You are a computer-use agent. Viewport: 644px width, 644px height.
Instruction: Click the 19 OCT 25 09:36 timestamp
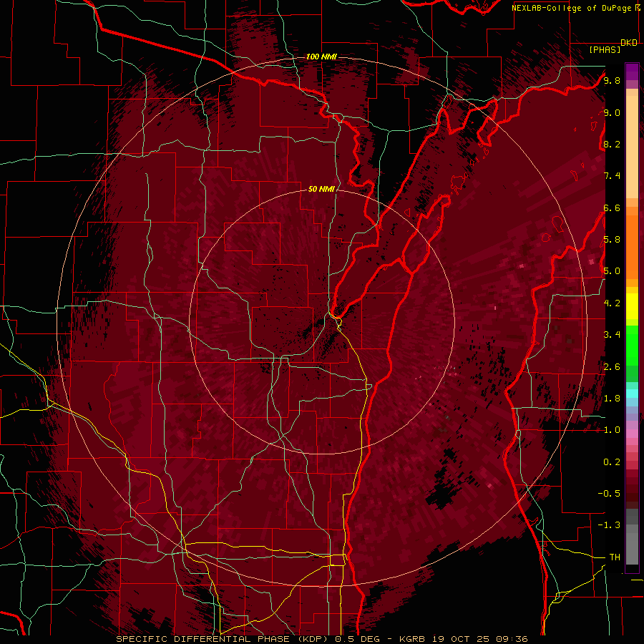pyautogui.click(x=479, y=639)
